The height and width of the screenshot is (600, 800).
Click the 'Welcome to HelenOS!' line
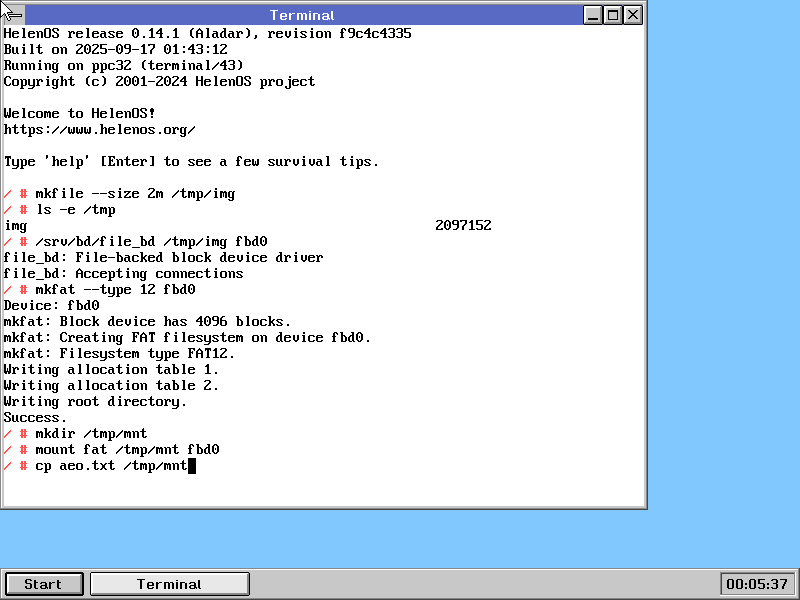pos(79,113)
